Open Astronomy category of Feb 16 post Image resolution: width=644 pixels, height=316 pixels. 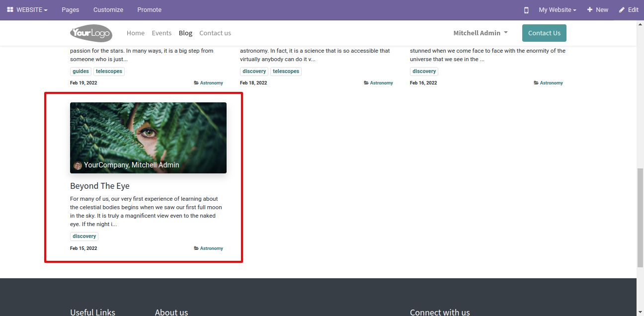pos(549,83)
